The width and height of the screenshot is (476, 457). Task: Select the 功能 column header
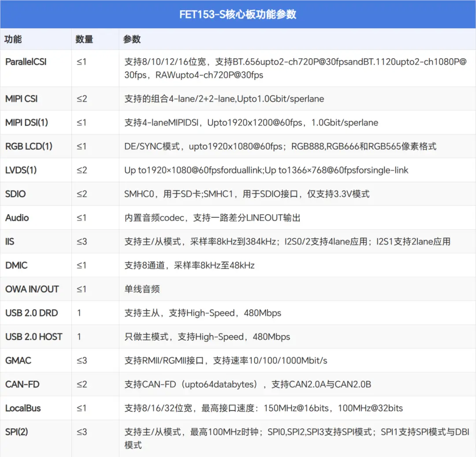(x=12, y=39)
